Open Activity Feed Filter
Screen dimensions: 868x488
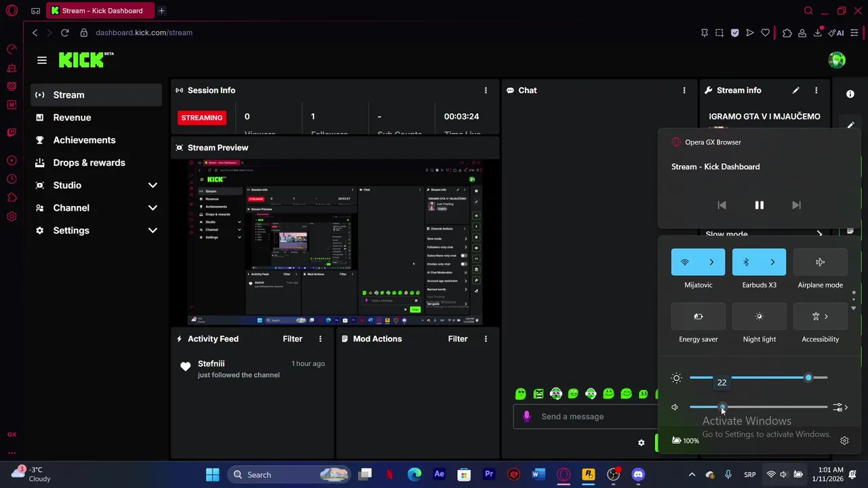coord(292,339)
